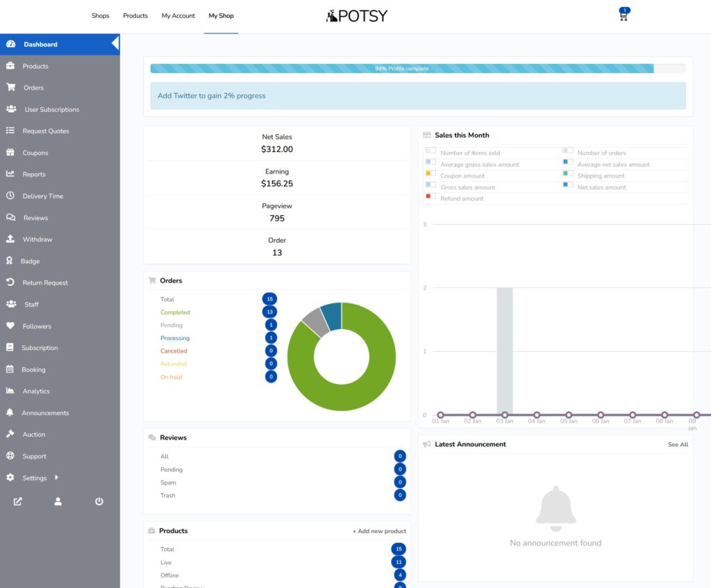Screen dimensions: 711x588
Task: Go to Shops in the top navigation
Action: 101,16
